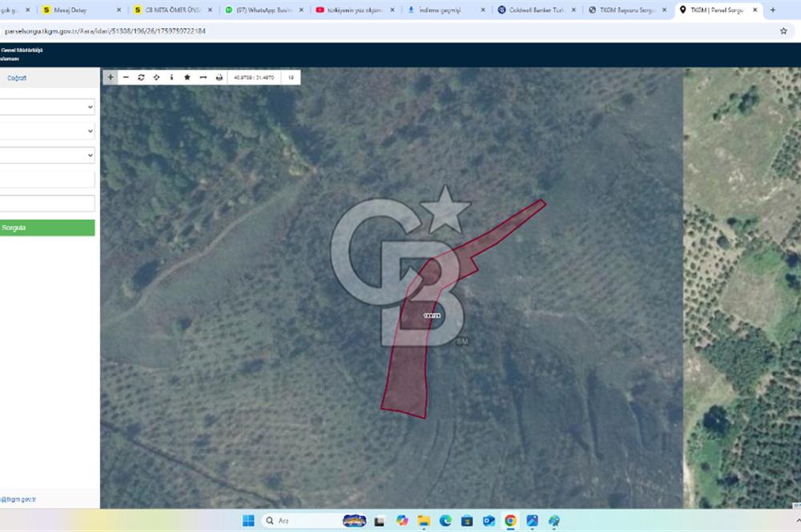Print the map using printer icon
Viewport: 801px width, 532px height.
pos(219,78)
